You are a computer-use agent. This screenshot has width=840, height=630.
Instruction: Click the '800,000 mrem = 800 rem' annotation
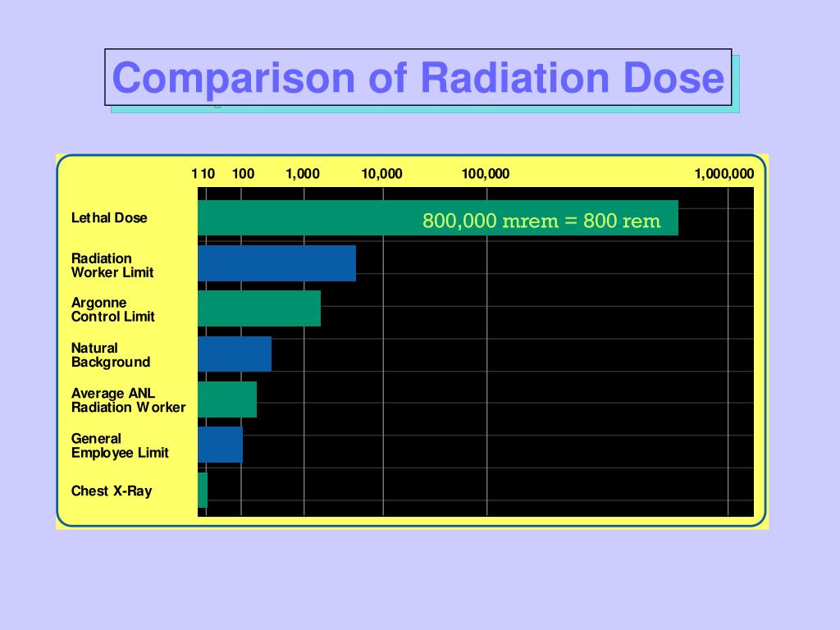[x=541, y=221]
